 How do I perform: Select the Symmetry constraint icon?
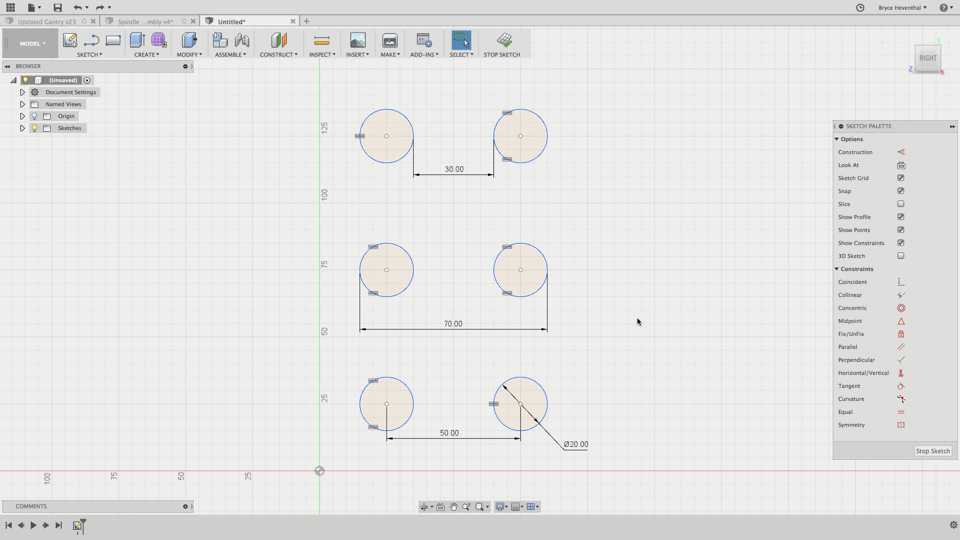pos(901,425)
